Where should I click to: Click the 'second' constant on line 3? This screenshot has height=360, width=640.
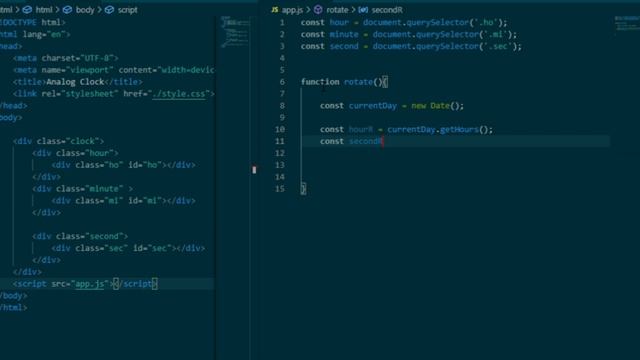344,46
